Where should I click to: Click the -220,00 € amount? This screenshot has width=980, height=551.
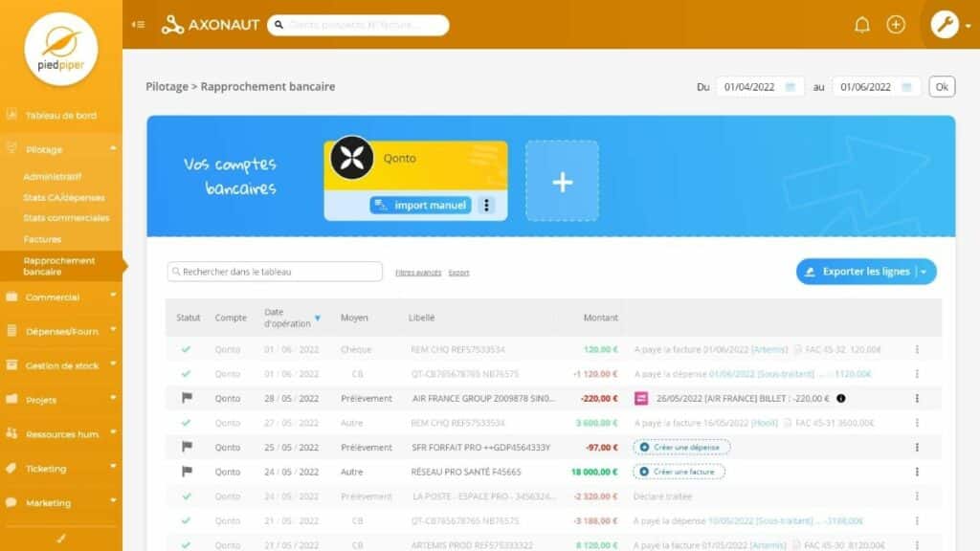coord(599,398)
